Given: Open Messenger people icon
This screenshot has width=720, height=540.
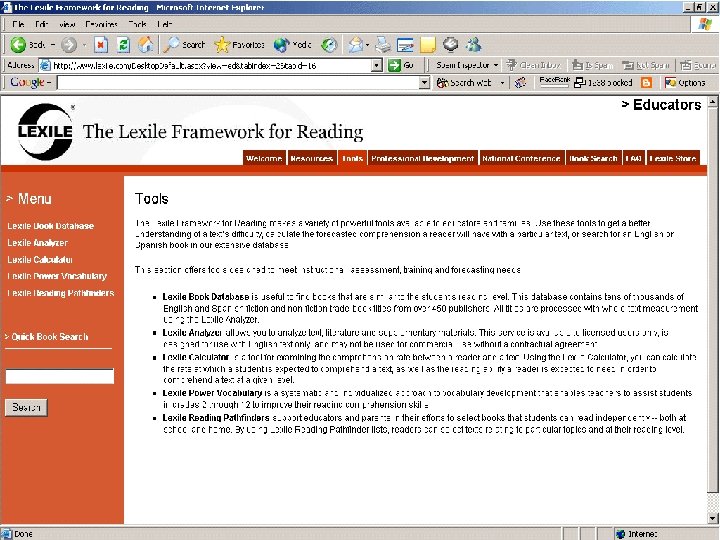Looking at the screenshot, I should [473, 45].
